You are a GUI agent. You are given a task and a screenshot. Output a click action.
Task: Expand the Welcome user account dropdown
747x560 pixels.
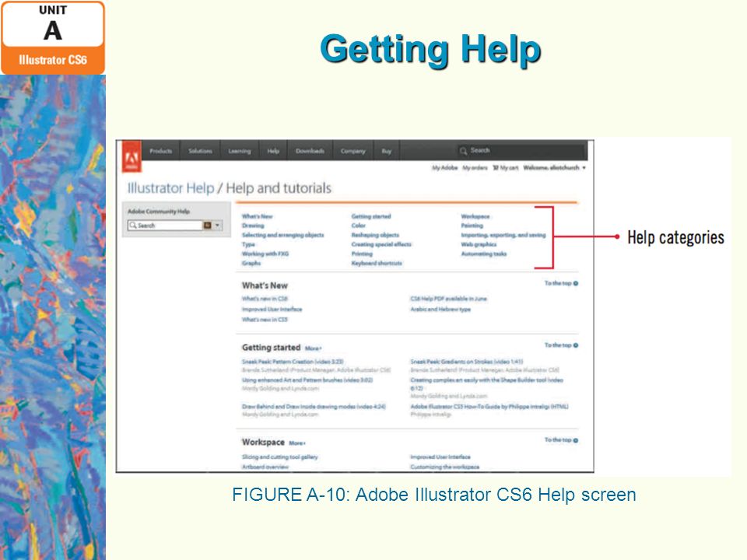555,168
